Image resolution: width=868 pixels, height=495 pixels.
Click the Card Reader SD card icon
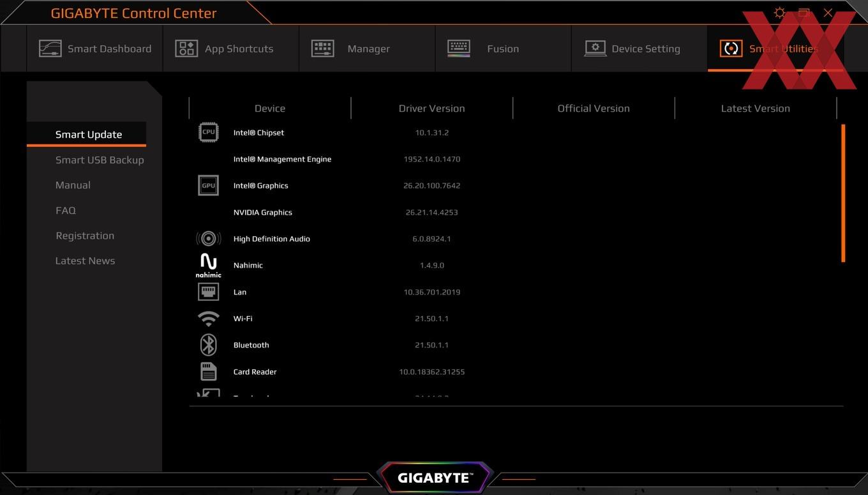point(209,371)
